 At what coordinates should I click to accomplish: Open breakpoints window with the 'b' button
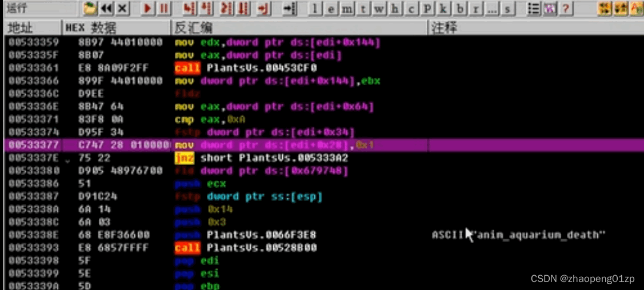tap(459, 9)
